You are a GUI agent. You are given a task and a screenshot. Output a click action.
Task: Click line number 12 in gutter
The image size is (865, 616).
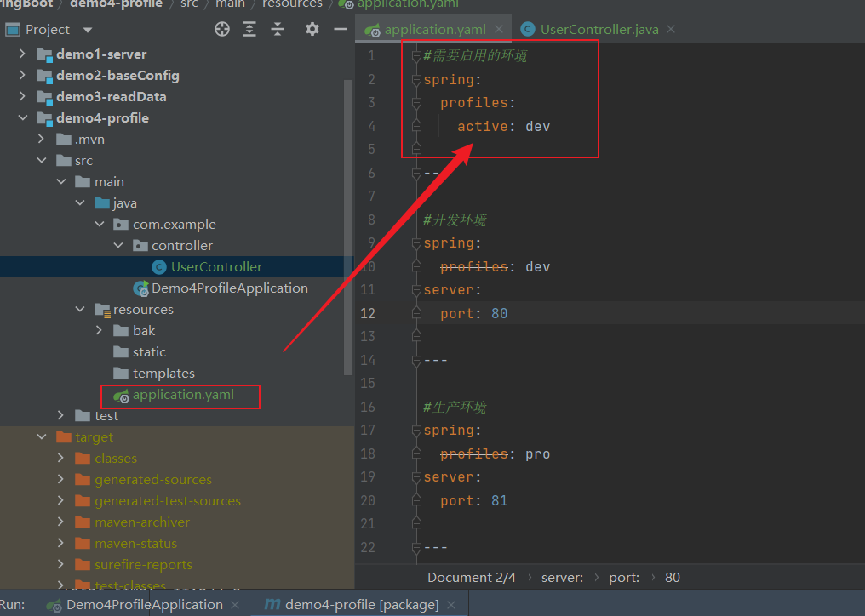368,313
